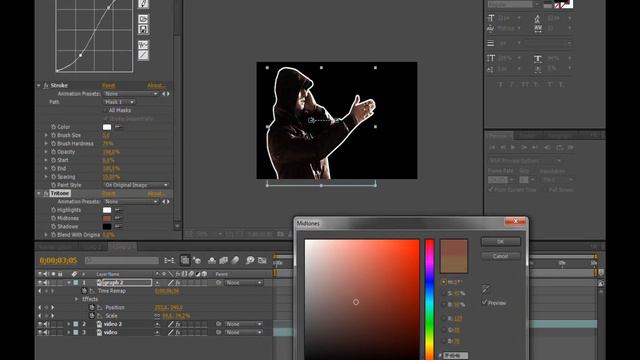Open the Stroke Path Mask 1 dropdown
The width and height of the screenshot is (640, 360).
point(119,102)
